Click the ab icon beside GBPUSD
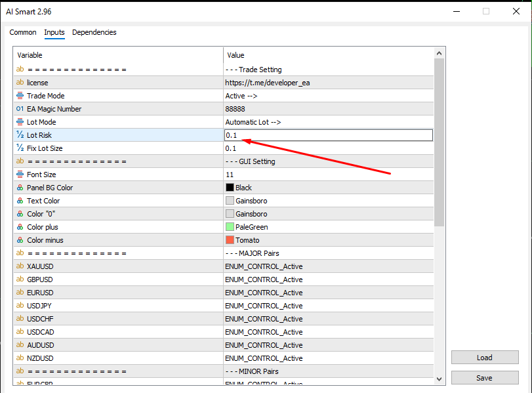 coord(20,279)
